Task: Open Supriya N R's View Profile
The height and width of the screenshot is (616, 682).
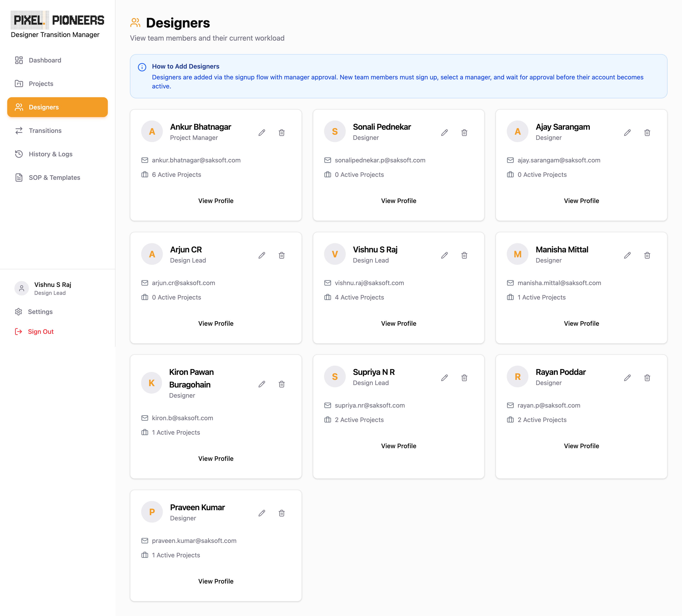Action: pos(399,446)
